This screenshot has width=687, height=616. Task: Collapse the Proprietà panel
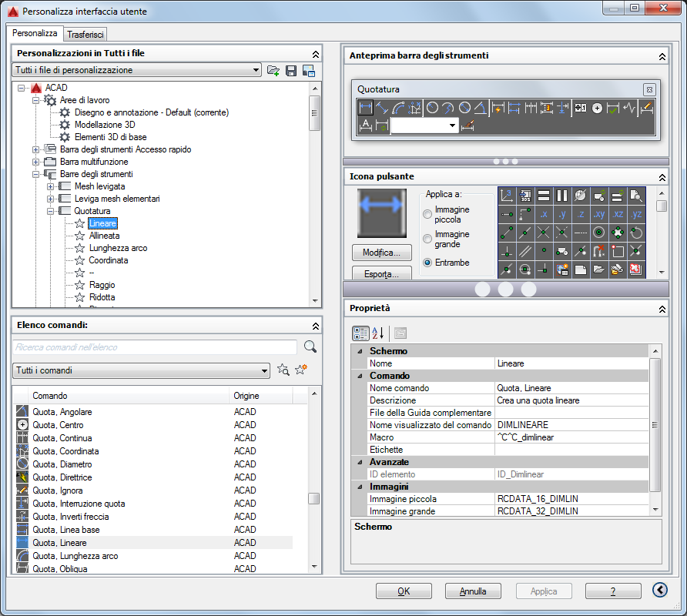tap(662, 309)
